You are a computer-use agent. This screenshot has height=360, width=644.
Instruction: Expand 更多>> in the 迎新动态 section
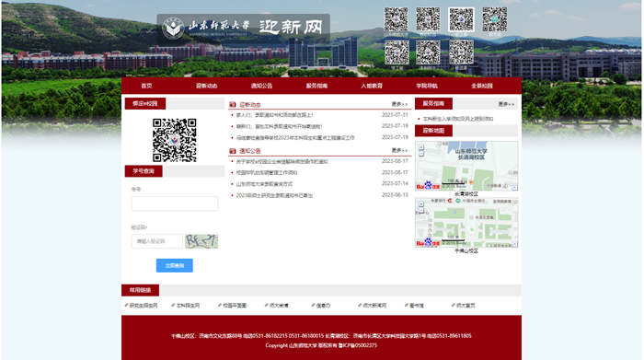point(399,104)
